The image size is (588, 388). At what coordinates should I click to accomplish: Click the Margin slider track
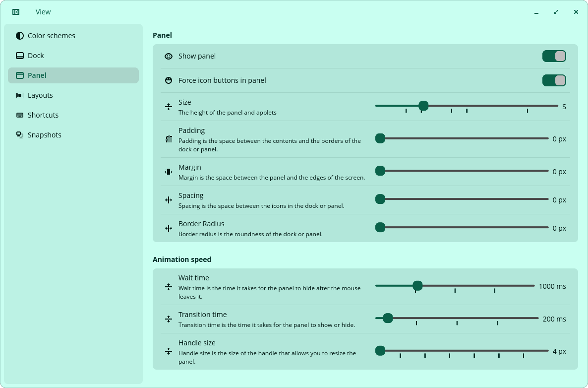click(462, 171)
